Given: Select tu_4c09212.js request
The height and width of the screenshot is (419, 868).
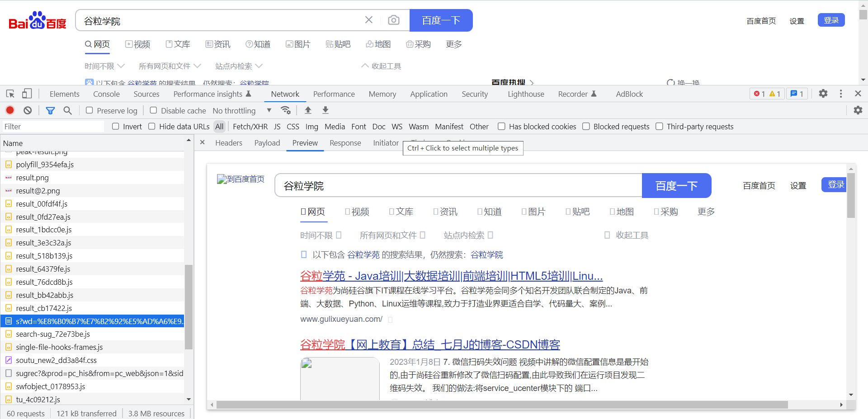Looking at the screenshot, I should 92,400.
